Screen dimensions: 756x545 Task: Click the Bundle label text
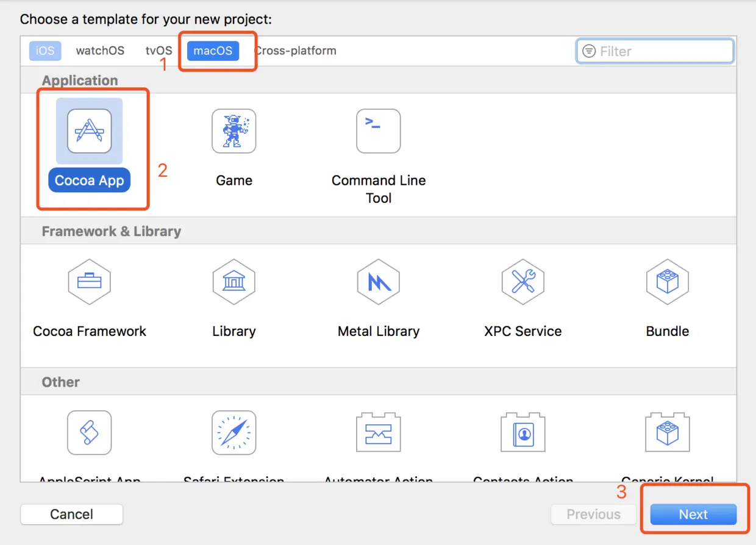[668, 331]
